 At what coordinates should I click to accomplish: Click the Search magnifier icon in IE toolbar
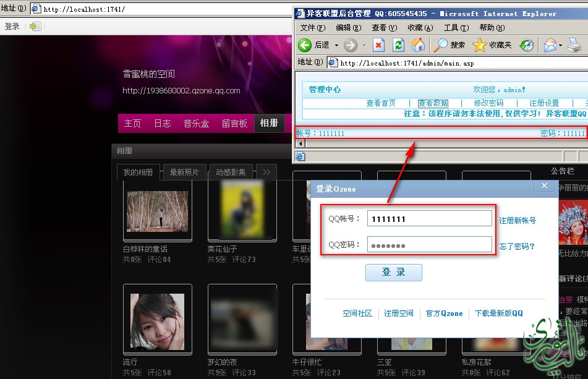441,45
